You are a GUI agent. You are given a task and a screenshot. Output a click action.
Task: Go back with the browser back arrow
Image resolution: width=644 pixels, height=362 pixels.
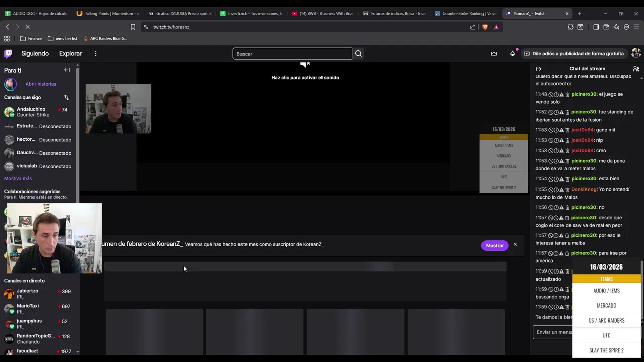(7, 27)
